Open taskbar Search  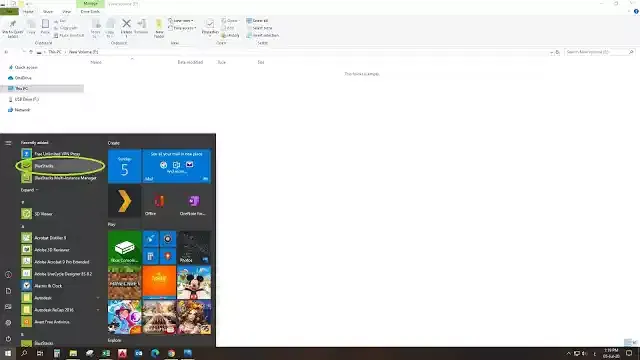(x=24, y=353)
